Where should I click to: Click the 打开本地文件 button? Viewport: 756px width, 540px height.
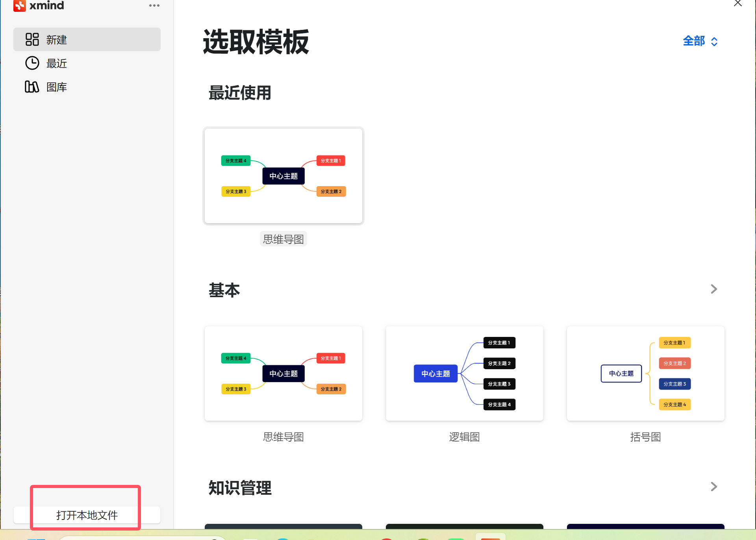pyautogui.click(x=87, y=514)
